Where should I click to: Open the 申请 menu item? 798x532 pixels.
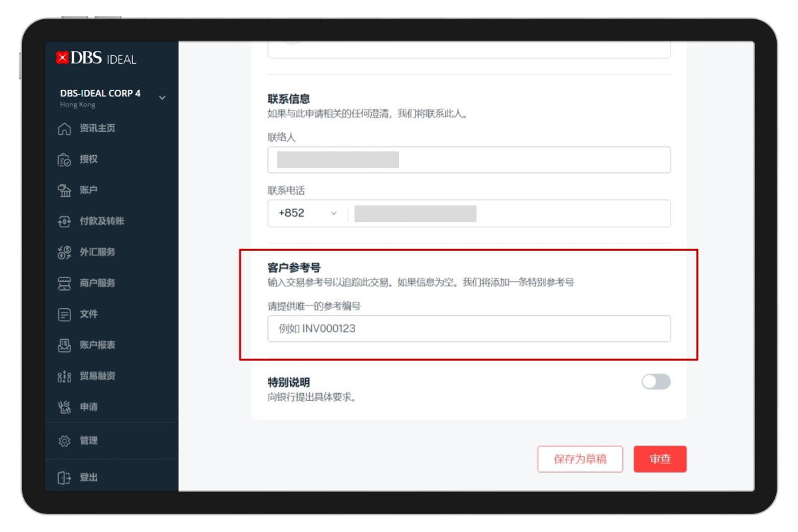tap(88, 407)
